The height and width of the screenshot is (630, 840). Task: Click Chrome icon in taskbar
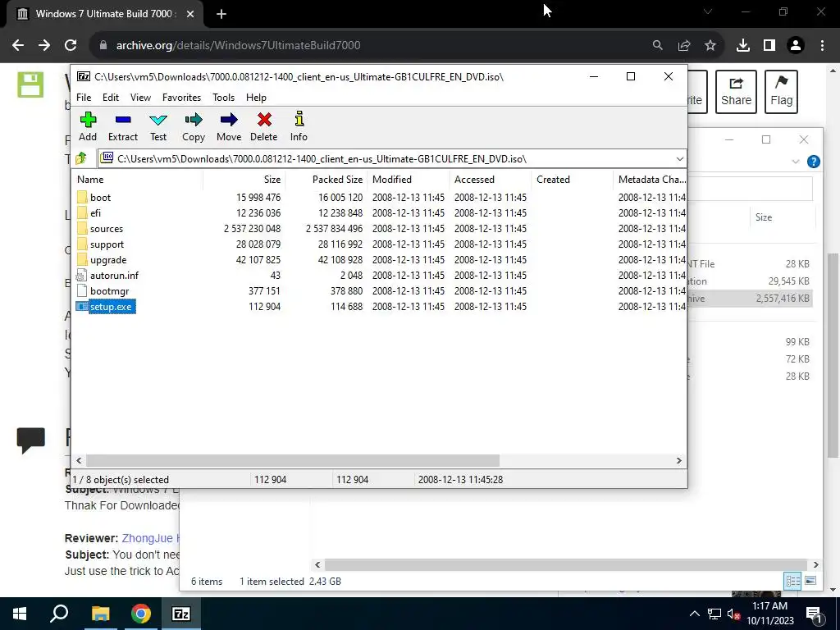(x=141, y=614)
